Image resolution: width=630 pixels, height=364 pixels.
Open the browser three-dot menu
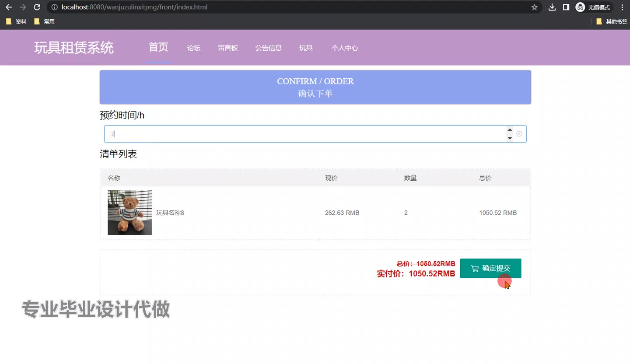coord(622,7)
